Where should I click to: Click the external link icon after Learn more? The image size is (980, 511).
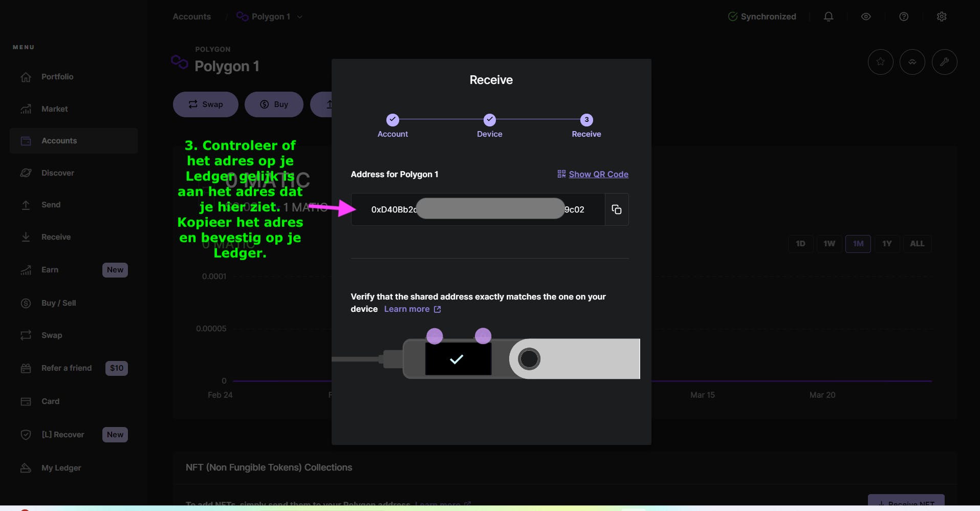click(x=437, y=309)
